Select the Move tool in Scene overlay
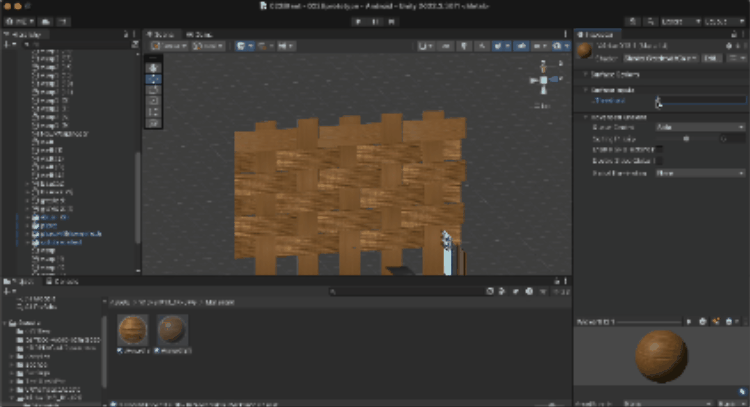 (x=154, y=79)
